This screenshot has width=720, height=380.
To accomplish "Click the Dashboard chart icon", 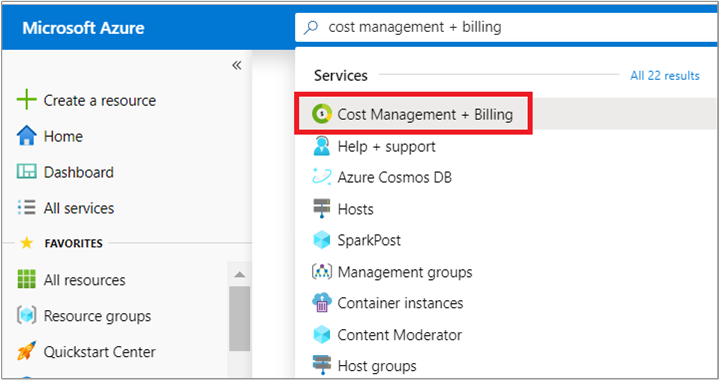I will pos(26,172).
